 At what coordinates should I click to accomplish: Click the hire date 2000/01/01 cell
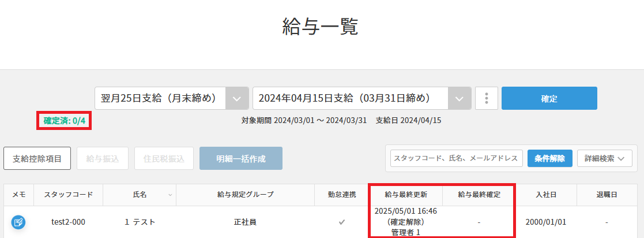pos(546,222)
